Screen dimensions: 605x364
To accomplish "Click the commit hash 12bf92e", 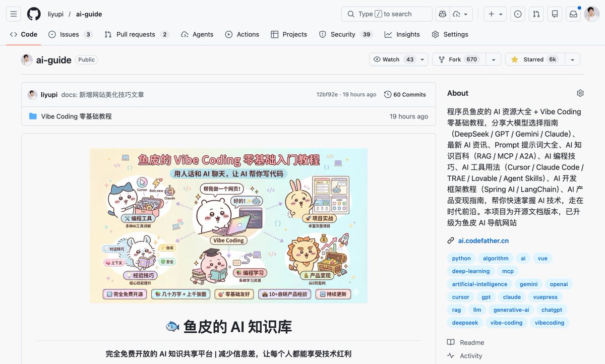I will 327,94.
